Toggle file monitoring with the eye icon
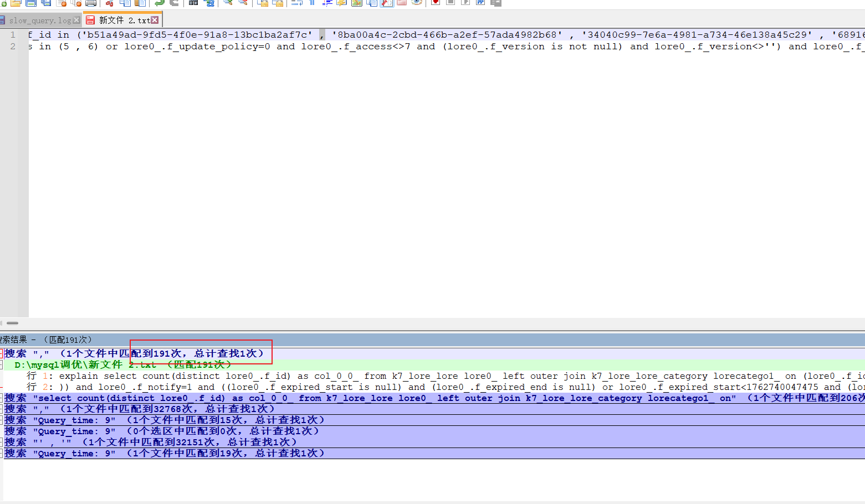This screenshot has height=504, width=865. [x=417, y=3]
